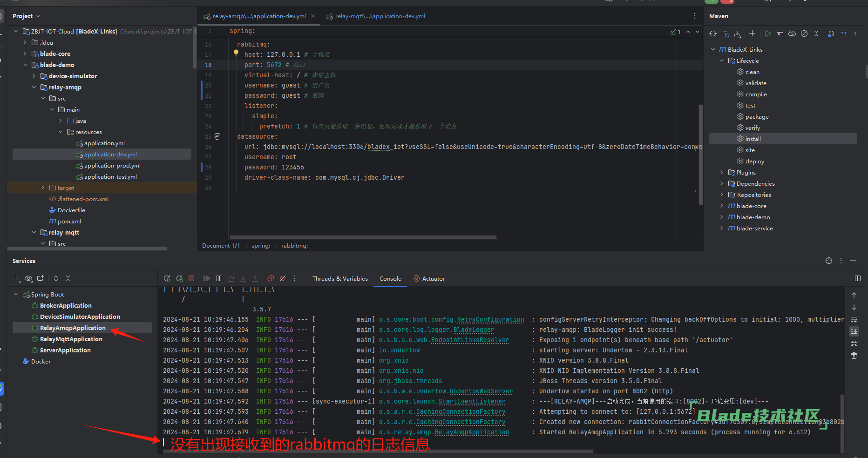Expand blade-core folder in project tree

[25, 54]
